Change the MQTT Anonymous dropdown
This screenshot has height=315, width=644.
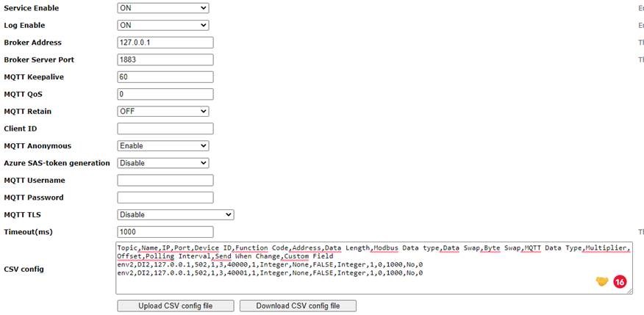tap(162, 146)
